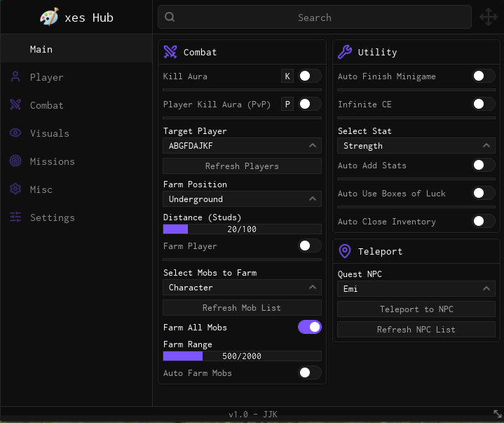The width and height of the screenshot is (504, 423).
Task: Click the resize grip arrow icon
Action: point(498,414)
